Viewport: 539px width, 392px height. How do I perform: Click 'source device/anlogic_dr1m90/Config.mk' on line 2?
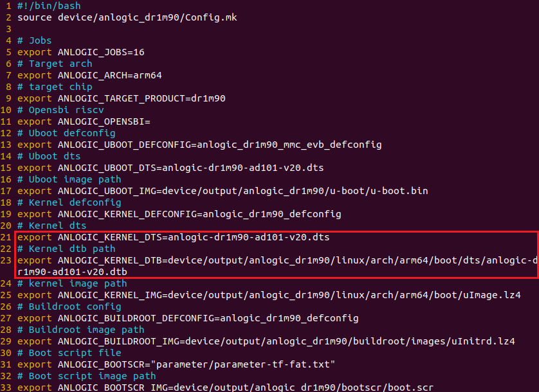click(x=127, y=17)
